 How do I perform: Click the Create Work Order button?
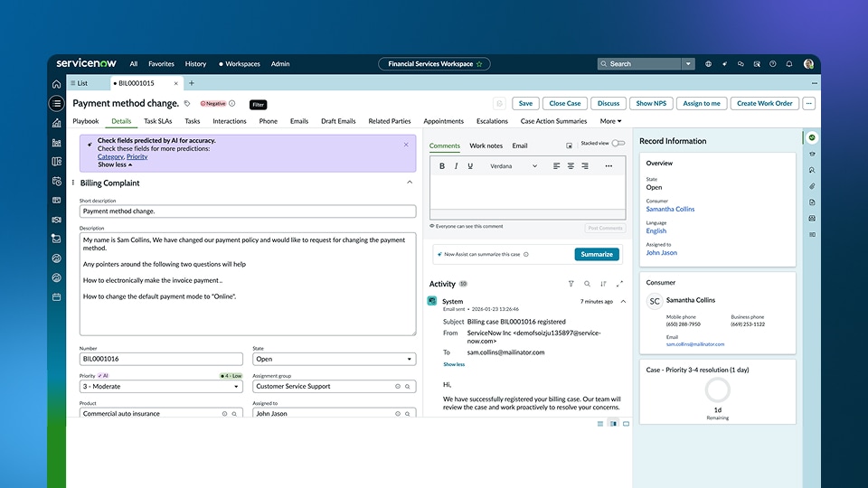[x=765, y=103]
